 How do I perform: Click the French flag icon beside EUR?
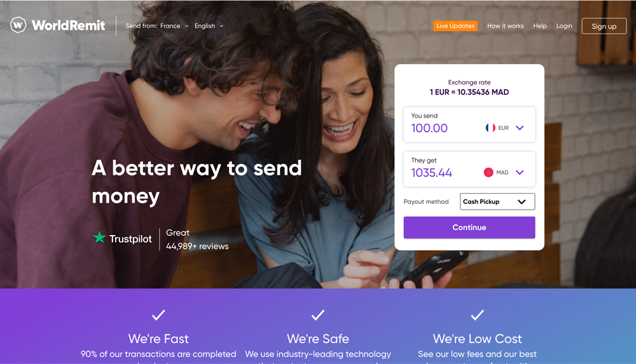tap(490, 128)
